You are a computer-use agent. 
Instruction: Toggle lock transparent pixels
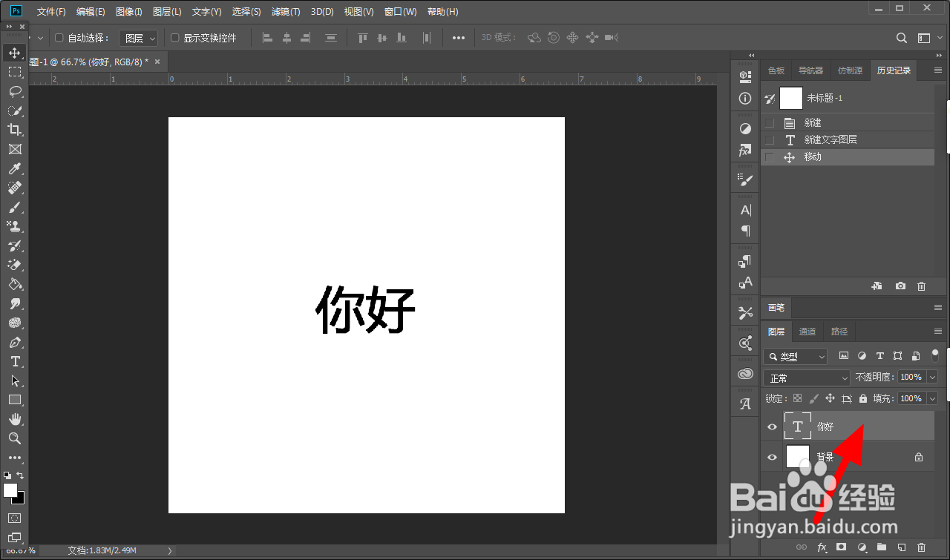797,398
